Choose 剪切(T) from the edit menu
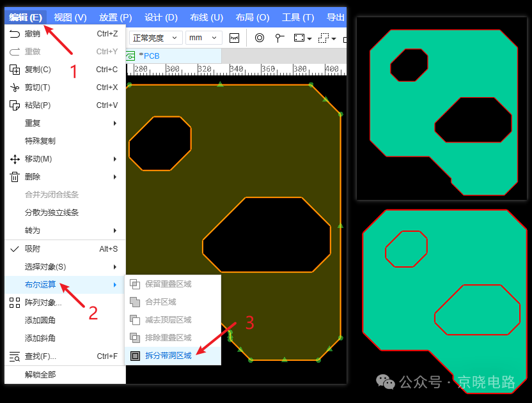Screen dimensions: 532x403 [65, 87]
